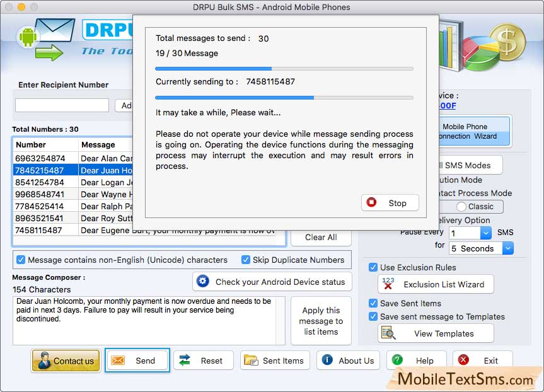This screenshot has width=544, height=392.
Task: Open Mobile Phone Connection Wizard
Action: coord(475,131)
